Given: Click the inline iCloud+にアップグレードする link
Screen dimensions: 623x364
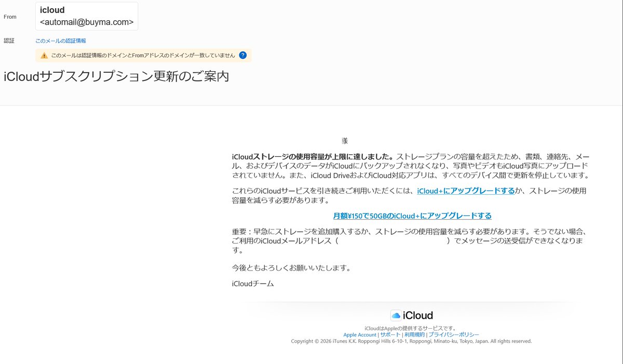Looking at the screenshot, I should pos(466,191).
